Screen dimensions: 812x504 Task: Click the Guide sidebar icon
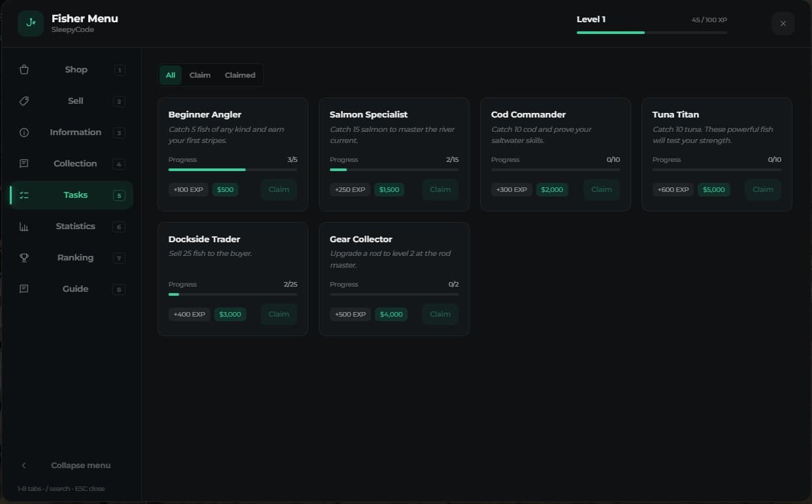[x=24, y=289]
